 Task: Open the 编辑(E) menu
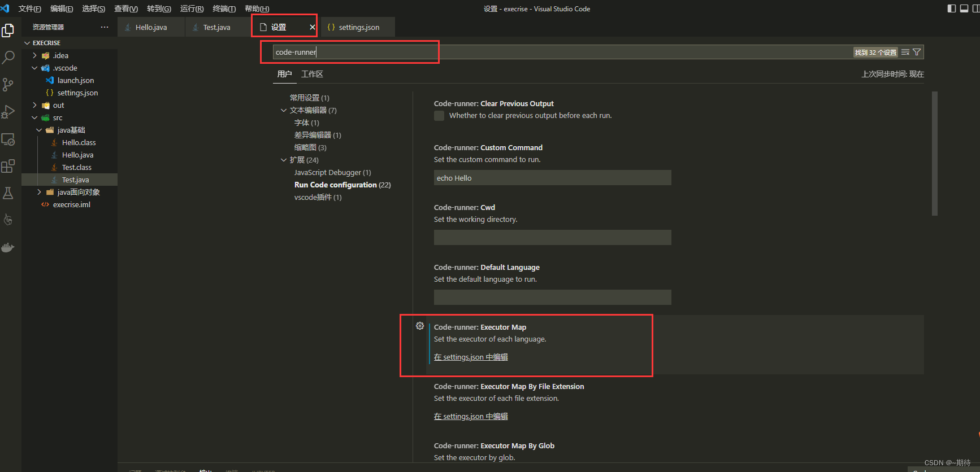(62, 8)
